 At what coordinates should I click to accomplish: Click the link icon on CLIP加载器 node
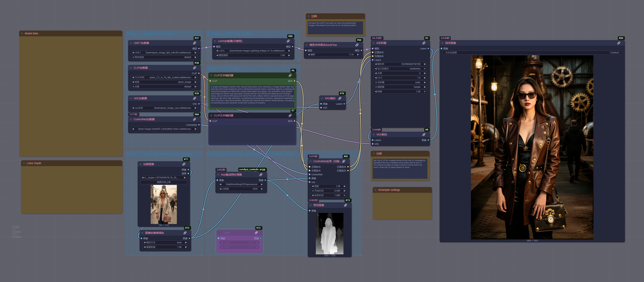(195, 68)
